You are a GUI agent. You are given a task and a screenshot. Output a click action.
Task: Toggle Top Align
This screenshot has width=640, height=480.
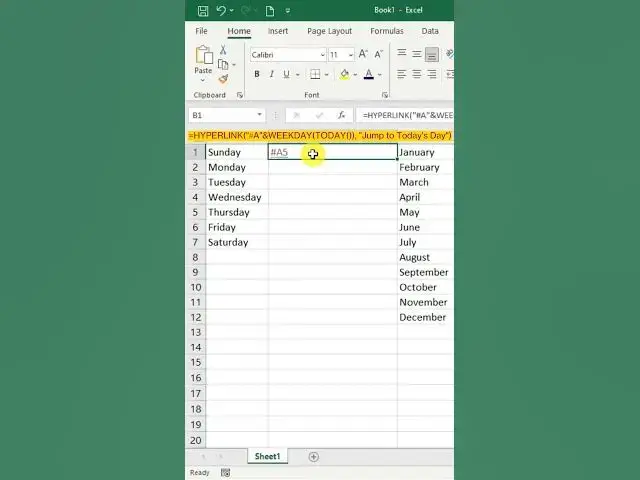pyautogui.click(x=402, y=54)
